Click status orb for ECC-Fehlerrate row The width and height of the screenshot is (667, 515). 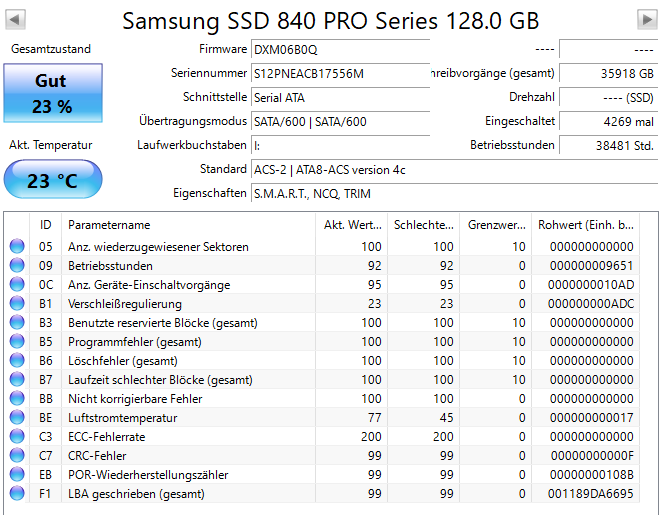(x=16, y=437)
